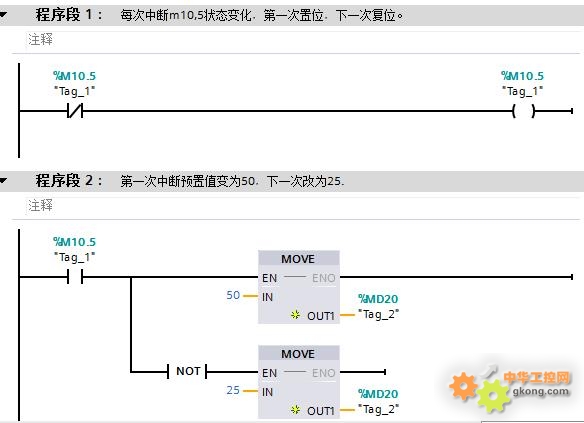The height and width of the screenshot is (423, 584).
Task: Collapse network 程序段 1 with arrow
Action: click(3, 15)
